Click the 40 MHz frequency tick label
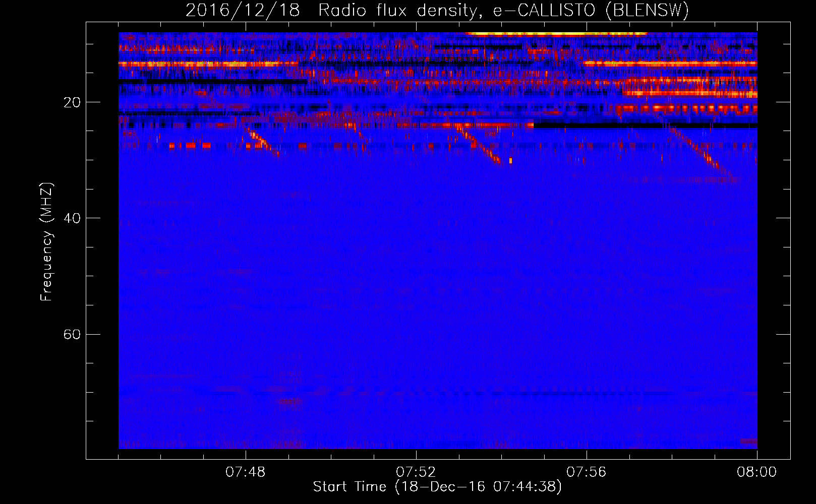816x504 pixels. coord(72,218)
